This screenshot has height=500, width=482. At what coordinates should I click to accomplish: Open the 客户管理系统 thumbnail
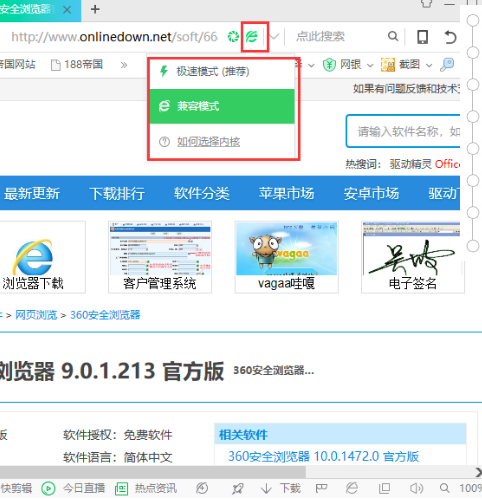160,257
